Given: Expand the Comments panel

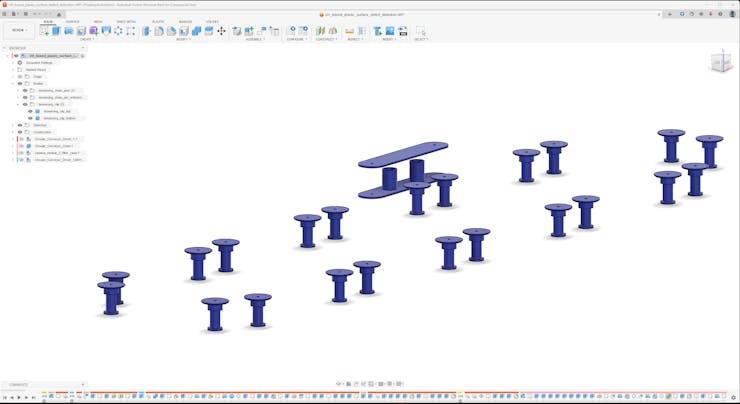Looking at the screenshot, I should tap(83, 385).
